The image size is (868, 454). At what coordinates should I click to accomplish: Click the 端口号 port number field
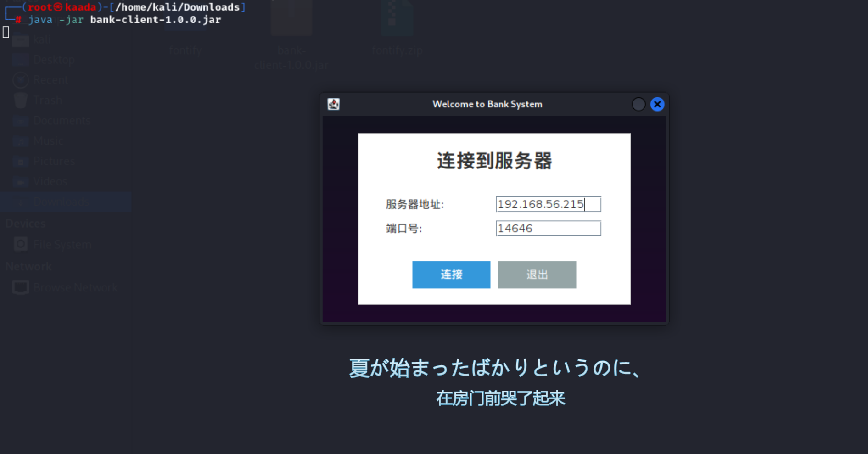(x=548, y=229)
